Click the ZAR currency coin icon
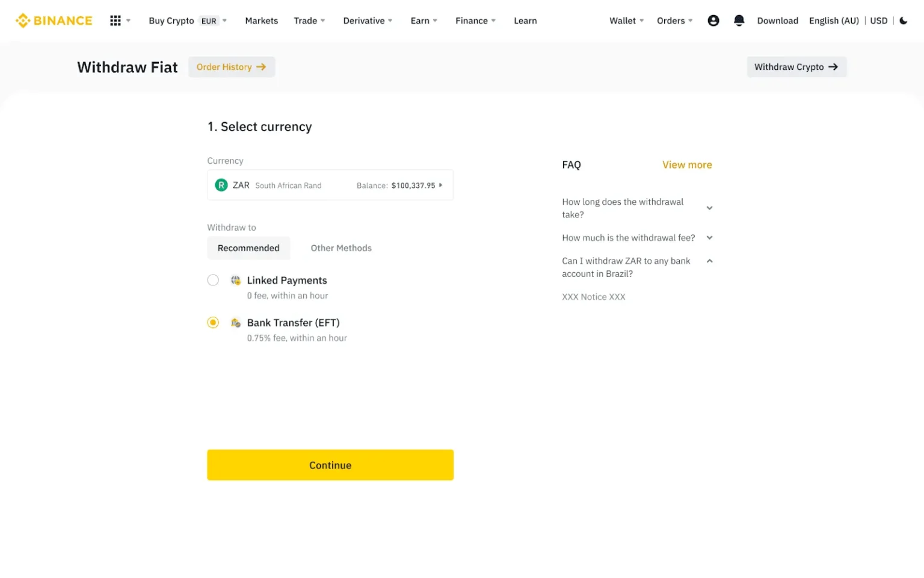Viewport: 924px width, 578px height. pos(221,185)
